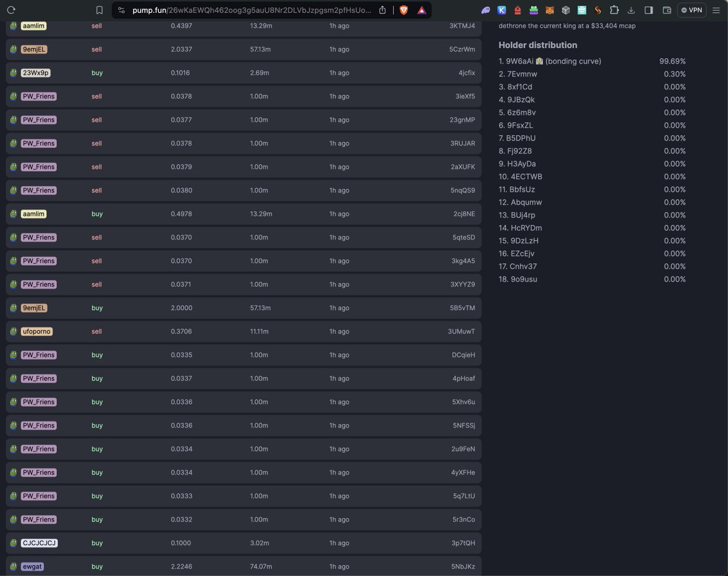Open transaction 2aXUFK
Viewport: 728px width, 576px height.
click(463, 167)
